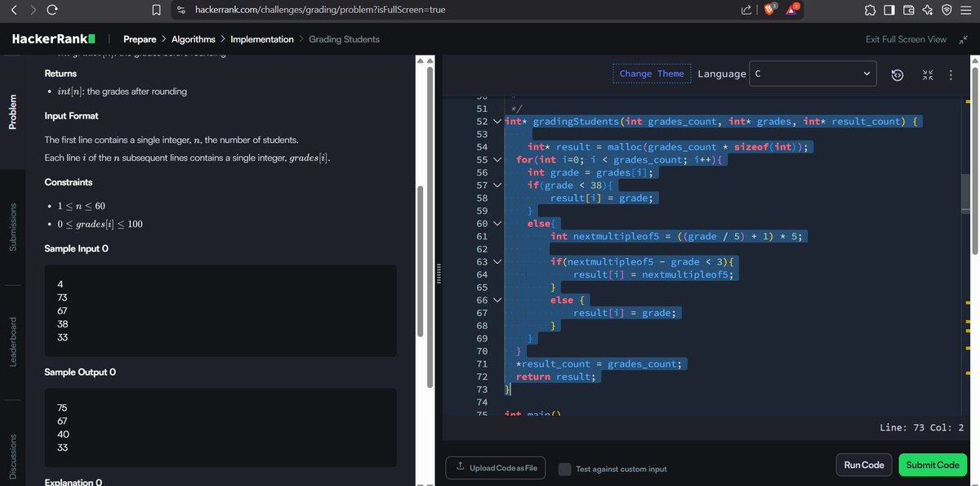Open the Brave VPN shield icon
Screen dimensions: 980x486
[946, 10]
